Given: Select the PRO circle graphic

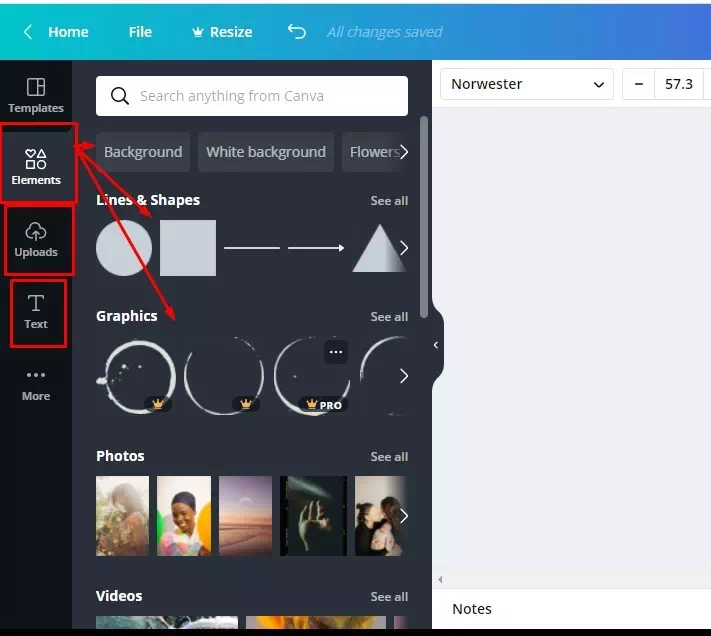Looking at the screenshot, I should click(312, 376).
